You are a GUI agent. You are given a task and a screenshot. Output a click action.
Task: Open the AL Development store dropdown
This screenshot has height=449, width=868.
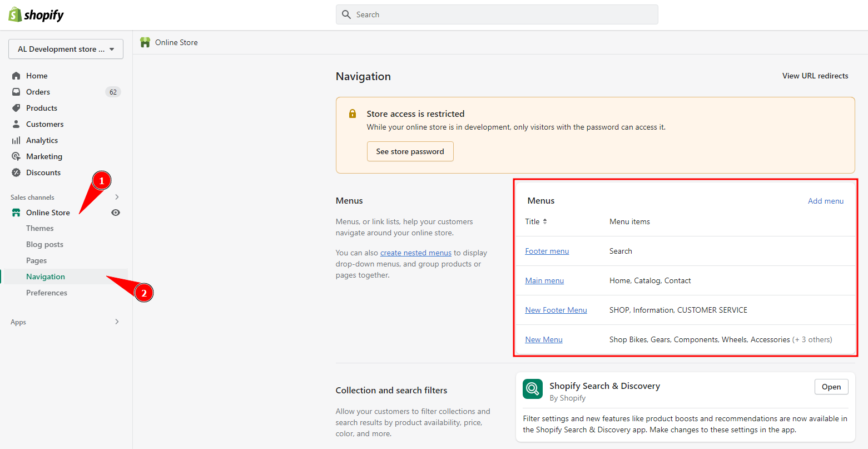tap(65, 49)
